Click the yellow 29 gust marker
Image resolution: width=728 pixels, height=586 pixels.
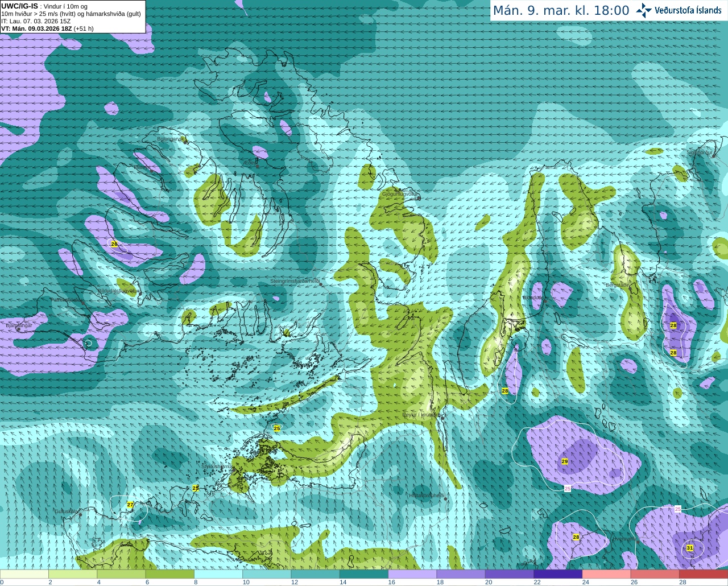(565, 461)
